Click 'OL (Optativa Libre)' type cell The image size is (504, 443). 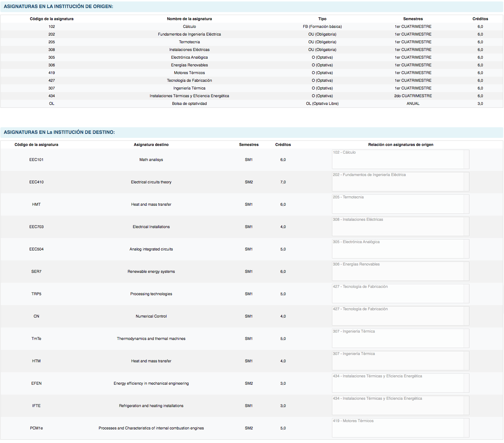click(322, 103)
